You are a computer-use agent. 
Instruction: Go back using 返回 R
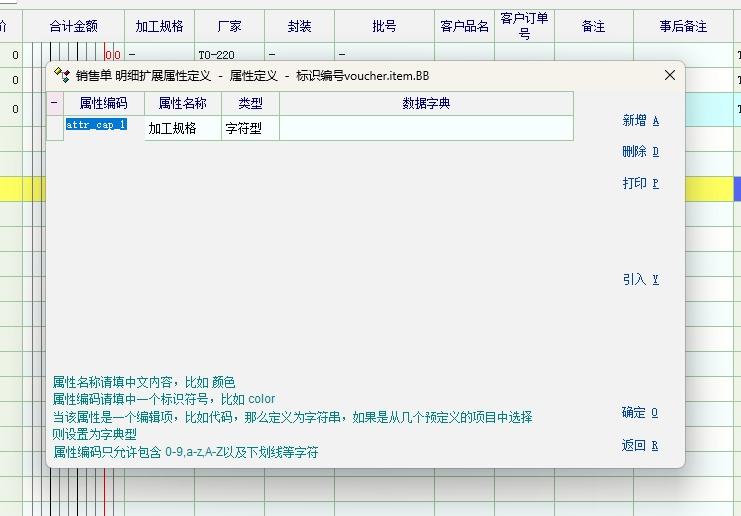pos(639,446)
